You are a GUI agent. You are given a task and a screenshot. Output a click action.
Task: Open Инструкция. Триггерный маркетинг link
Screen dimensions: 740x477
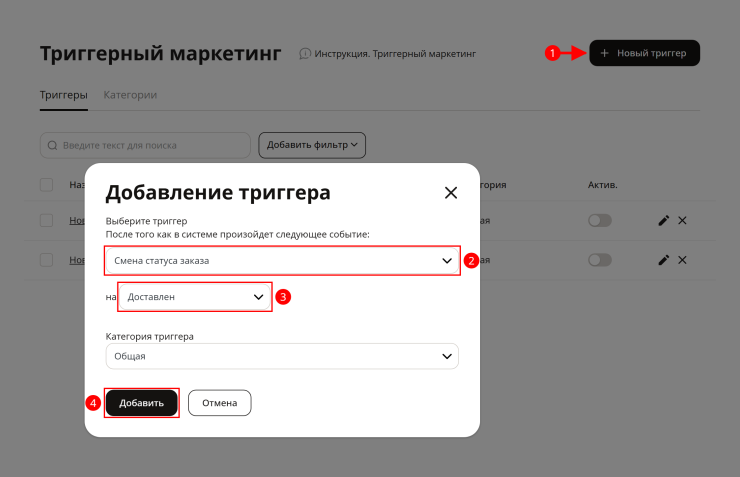[x=387, y=54]
